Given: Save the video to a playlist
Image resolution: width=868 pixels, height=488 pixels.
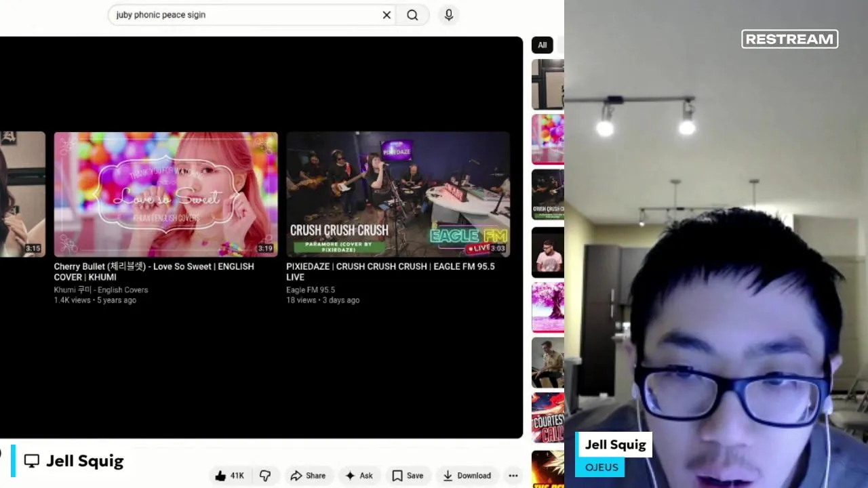Looking at the screenshot, I should pyautogui.click(x=408, y=476).
